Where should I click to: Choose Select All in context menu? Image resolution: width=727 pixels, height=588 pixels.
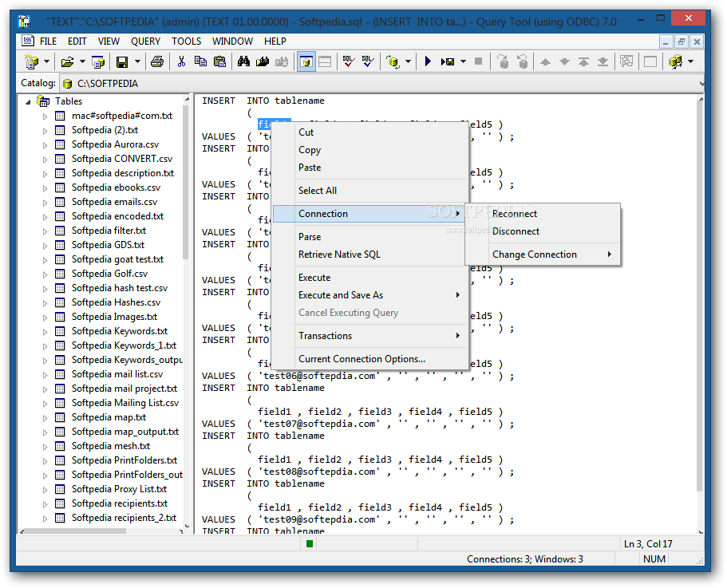click(x=370, y=191)
